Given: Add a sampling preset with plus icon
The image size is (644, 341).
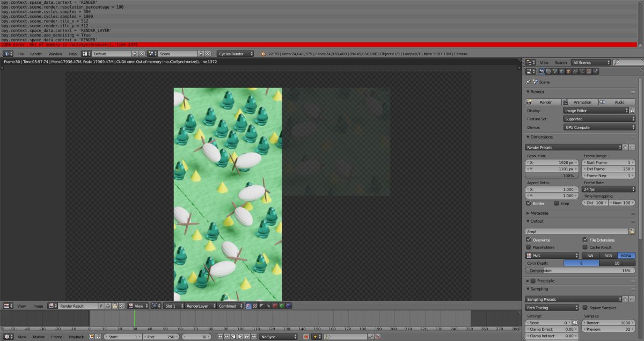Looking at the screenshot, I should point(626,299).
